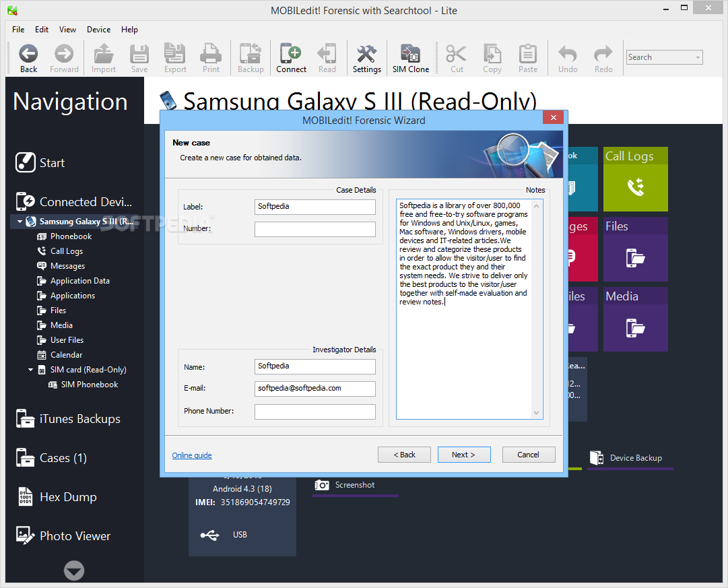
Task: Collapse the SIM card (Read-Only) node
Action: point(31,370)
